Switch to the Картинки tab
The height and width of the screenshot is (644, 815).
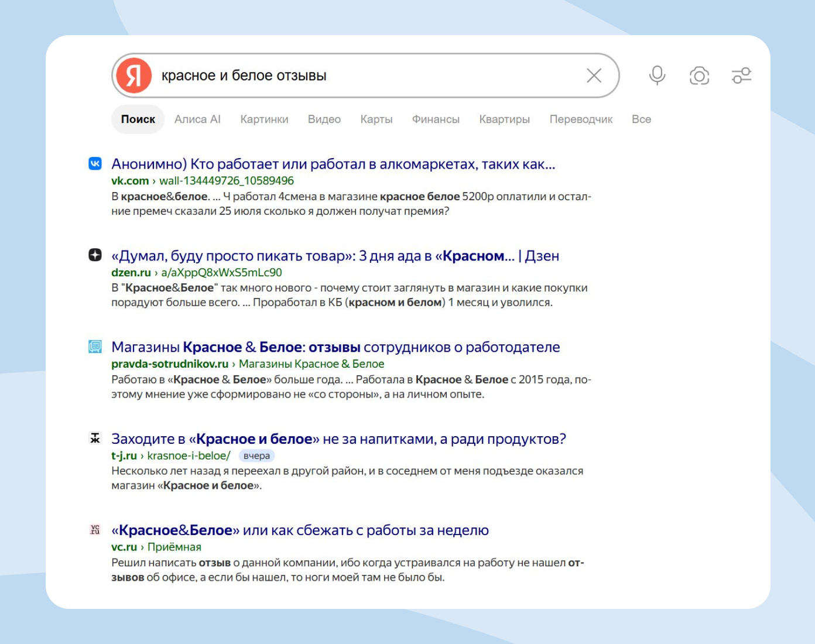coord(264,119)
